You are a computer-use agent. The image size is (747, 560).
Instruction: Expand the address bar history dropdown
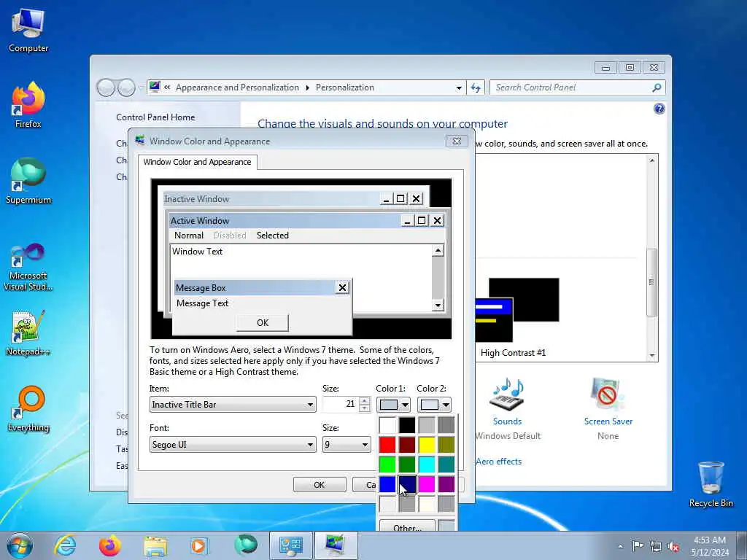[x=459, y=87]
